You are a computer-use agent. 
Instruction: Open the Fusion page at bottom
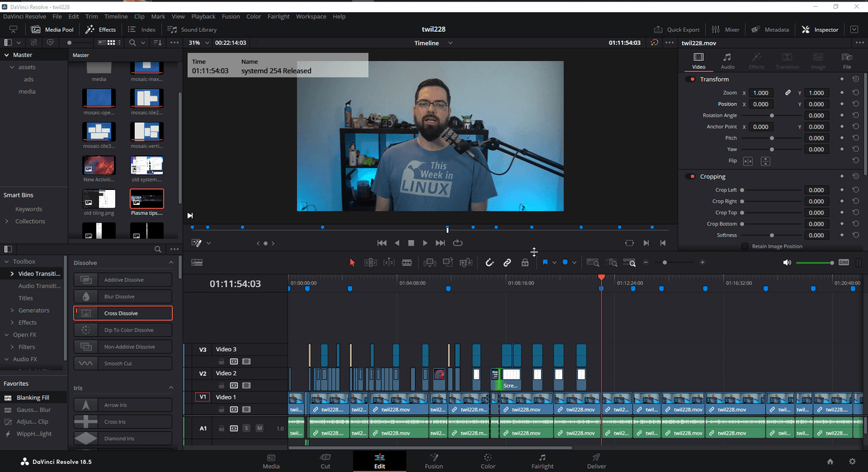433,460
